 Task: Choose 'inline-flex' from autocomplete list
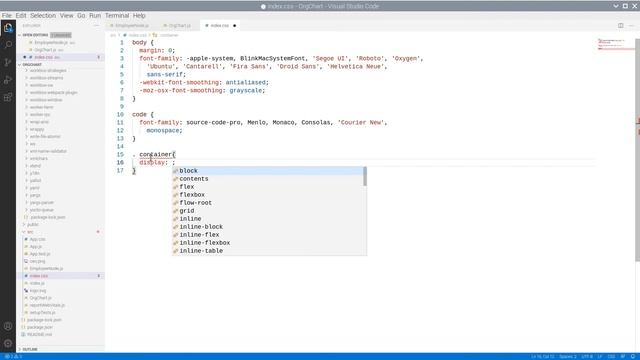click(268, 235)
